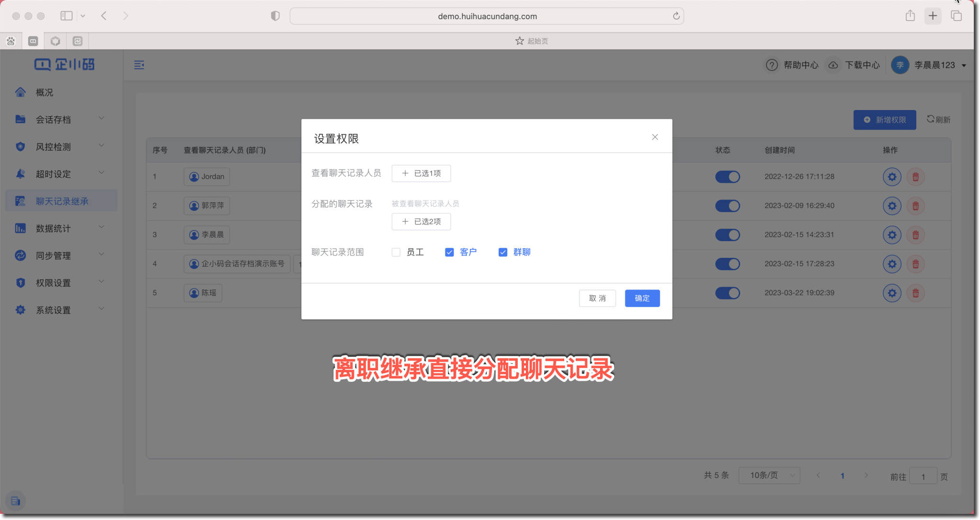Open a new Safari tab

(933, 16)
